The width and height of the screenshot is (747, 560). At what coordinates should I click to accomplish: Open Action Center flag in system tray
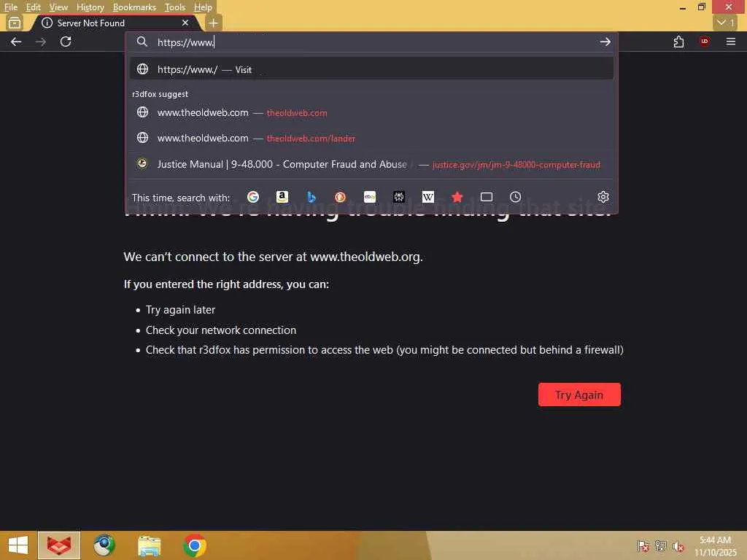pyautogui.click(x=643, y=546)
